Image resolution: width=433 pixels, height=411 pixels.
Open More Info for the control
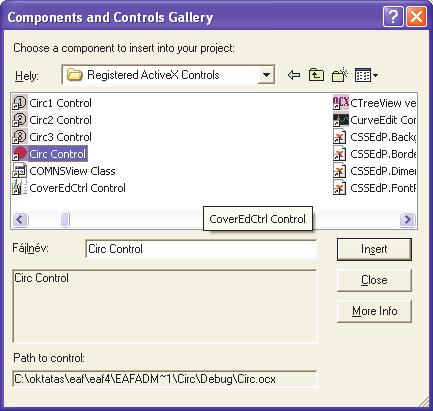[374, 311]
